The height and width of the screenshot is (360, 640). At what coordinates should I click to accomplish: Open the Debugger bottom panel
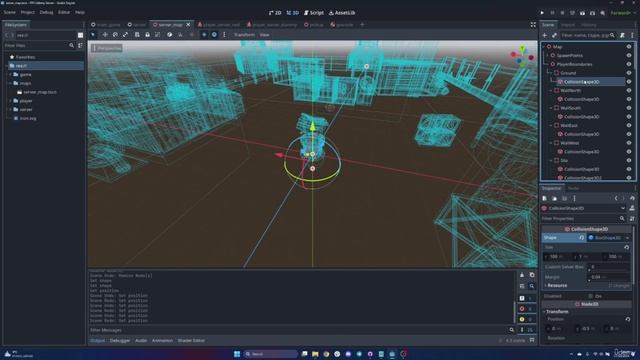(120, 340)
